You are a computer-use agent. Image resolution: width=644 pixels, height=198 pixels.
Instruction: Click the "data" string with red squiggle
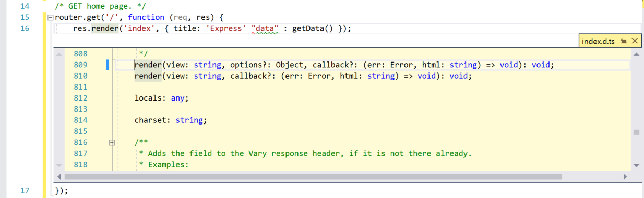pos(265,28)
